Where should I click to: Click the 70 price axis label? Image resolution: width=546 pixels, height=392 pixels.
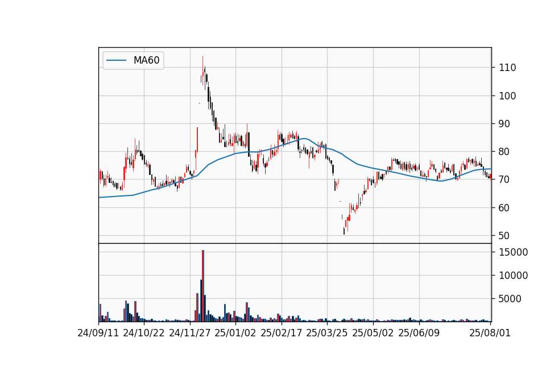[504, 180]
